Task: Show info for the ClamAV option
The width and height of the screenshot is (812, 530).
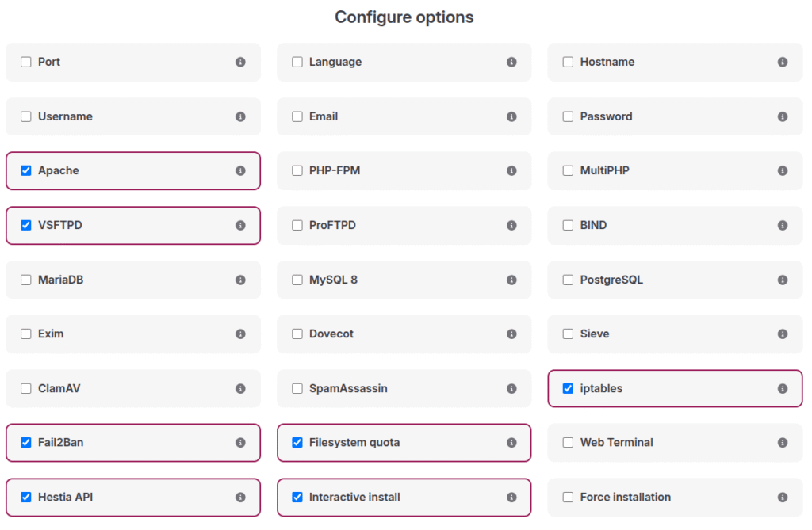Action: pyautogui.click(x=240, y=389)
